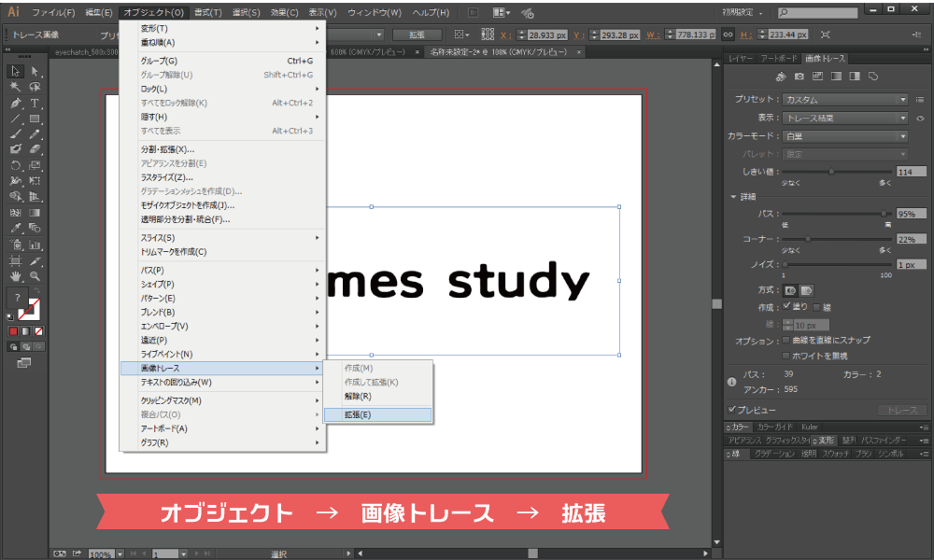Click High Color camera preset icon
Viewport: 934px width, 560px height.
click(800, 77)
